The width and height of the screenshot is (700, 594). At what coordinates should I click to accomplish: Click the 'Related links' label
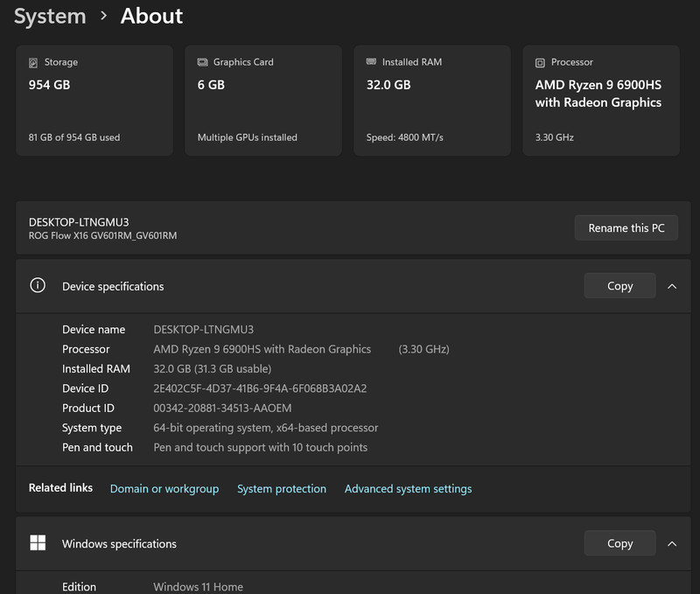(60, 488)
